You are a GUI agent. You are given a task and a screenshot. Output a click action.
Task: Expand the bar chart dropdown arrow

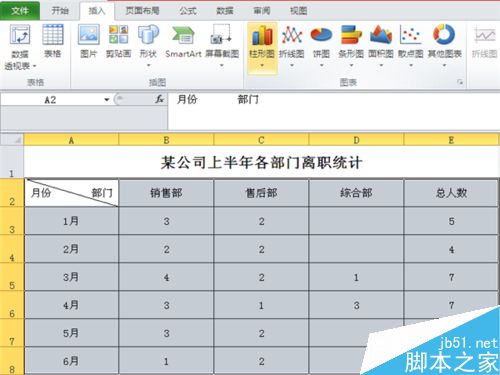pos(351,65)
